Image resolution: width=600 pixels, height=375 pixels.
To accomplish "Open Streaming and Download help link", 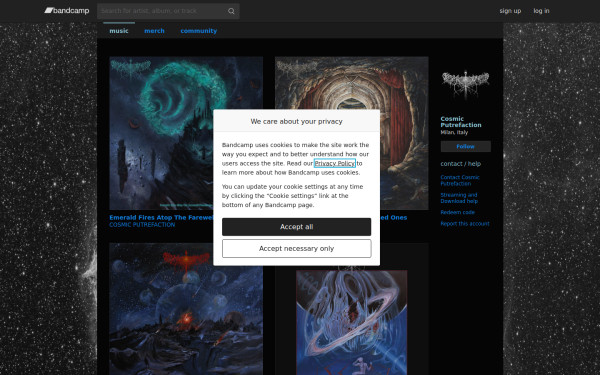I will click(x=459, y=198).
